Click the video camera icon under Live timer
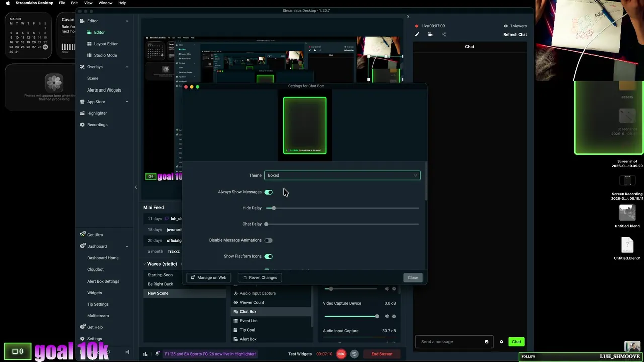644x362 pixels. click(x=430, y=34)
